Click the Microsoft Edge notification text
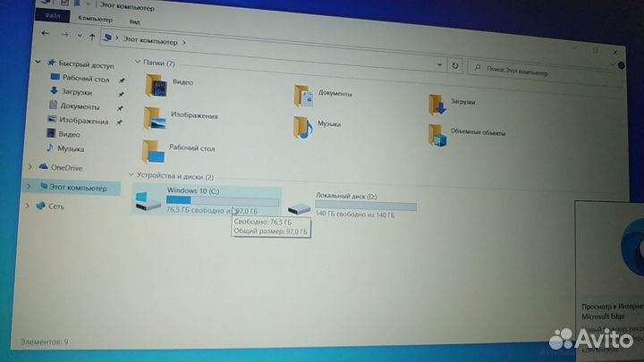 click(612, 312)
